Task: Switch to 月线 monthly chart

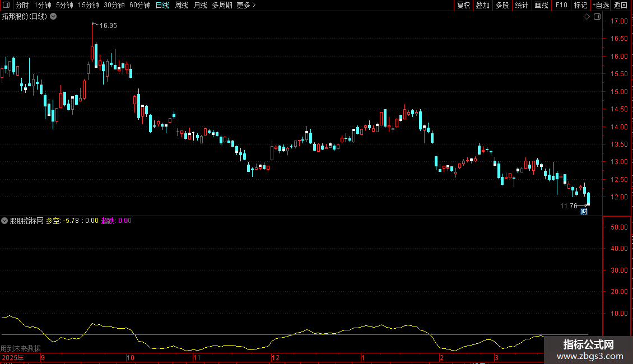Action: point(200,5)
